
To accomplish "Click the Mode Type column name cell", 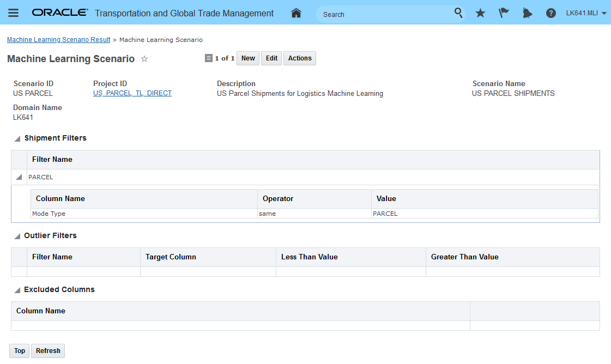I will pos(144,214).
